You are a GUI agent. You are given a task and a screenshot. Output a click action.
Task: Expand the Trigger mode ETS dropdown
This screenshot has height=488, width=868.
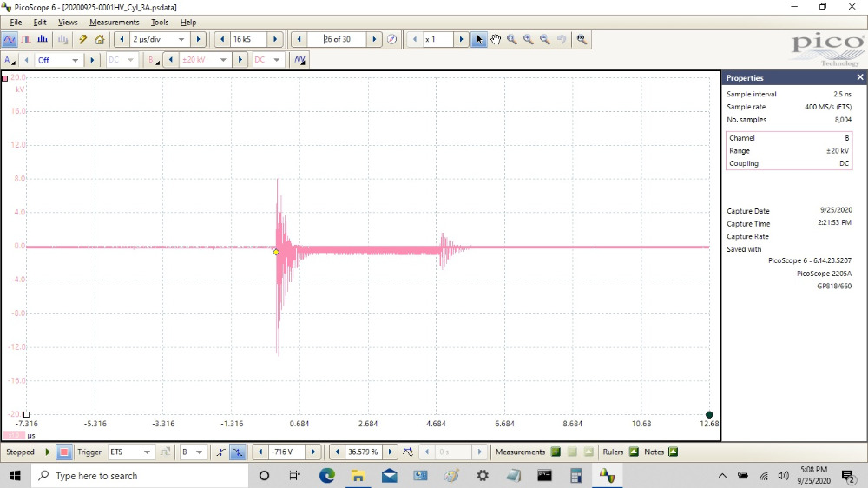point(147,452)
